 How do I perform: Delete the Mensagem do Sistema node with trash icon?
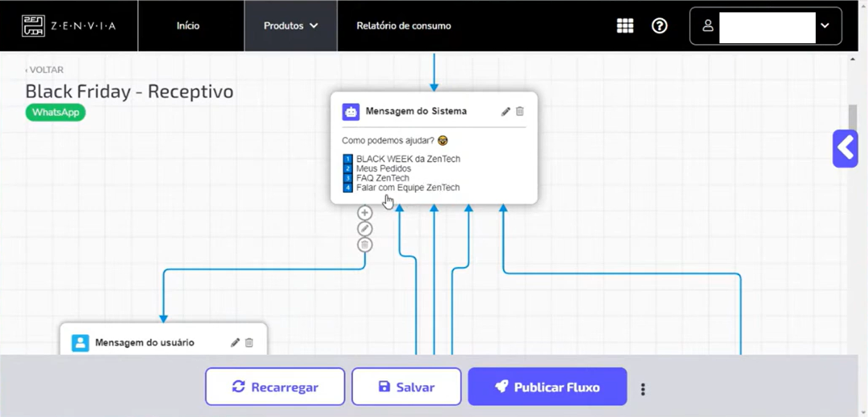tap(520, 111)
